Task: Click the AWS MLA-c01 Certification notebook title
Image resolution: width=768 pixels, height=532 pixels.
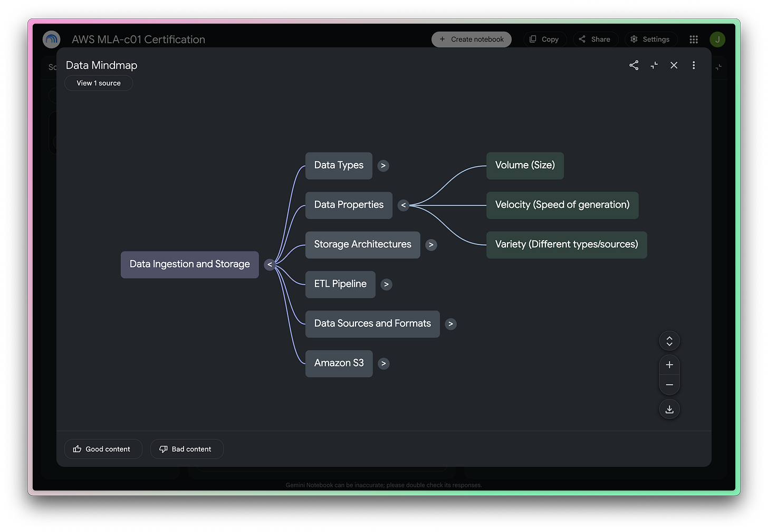Action: coord(138,40)
